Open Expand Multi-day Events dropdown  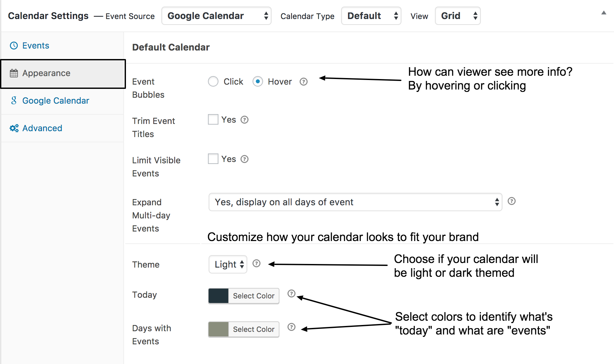(356, 202)
